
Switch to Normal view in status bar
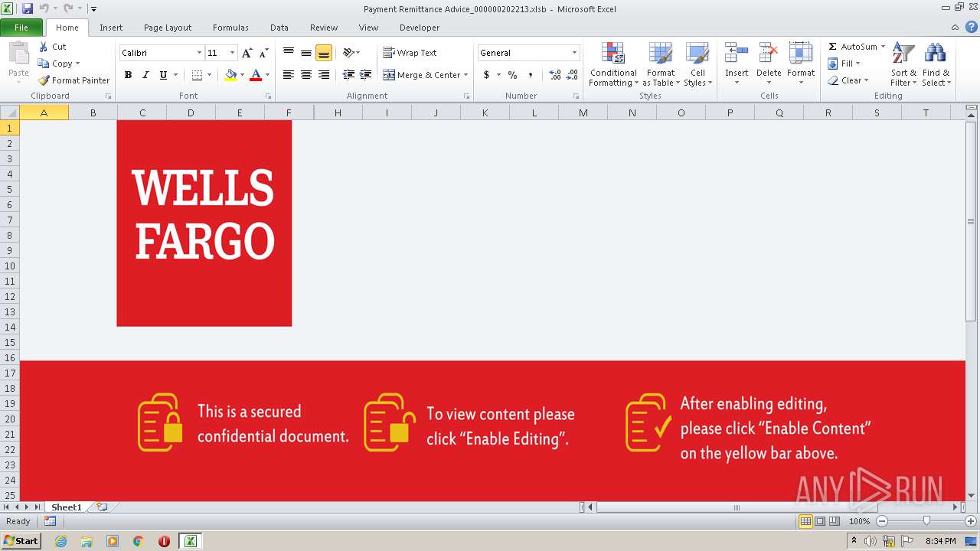click(x=805, y=521)
